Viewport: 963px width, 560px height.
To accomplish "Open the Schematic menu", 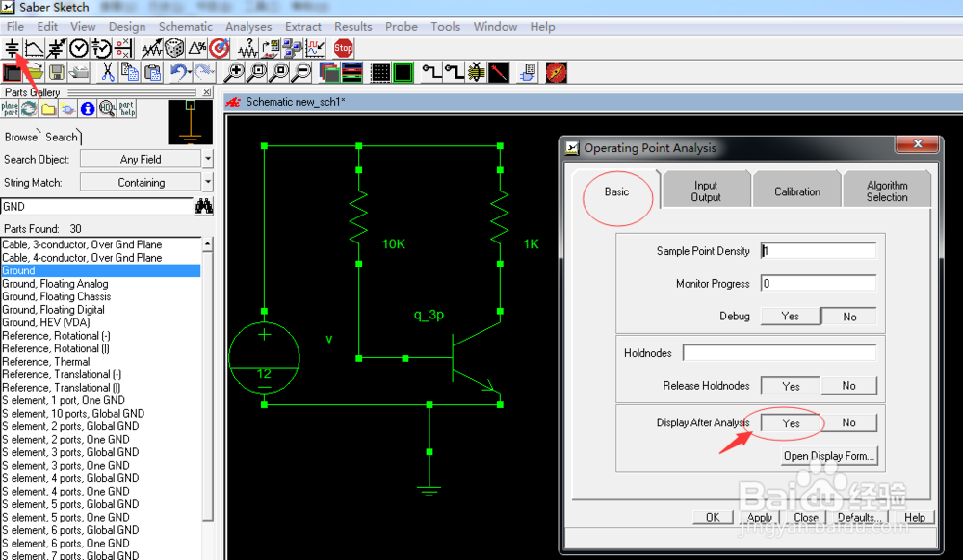I will (186, 26).
